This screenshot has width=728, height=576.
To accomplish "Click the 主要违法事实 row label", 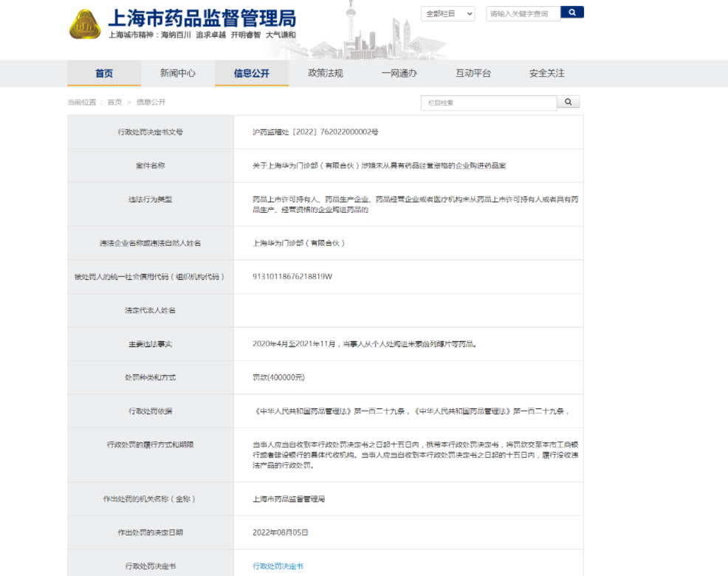I will (x=151, y=344).
